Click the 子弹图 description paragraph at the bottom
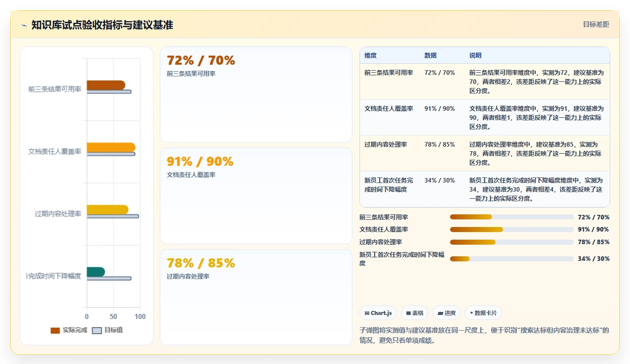630x364 pixels. [x=484, y=335]
